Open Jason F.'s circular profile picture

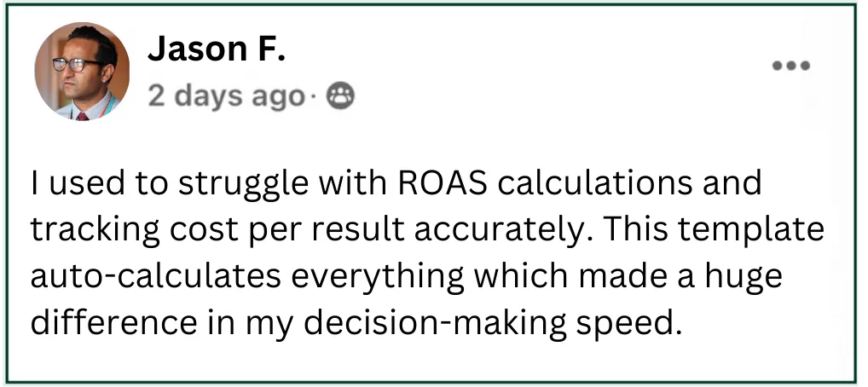83,72
